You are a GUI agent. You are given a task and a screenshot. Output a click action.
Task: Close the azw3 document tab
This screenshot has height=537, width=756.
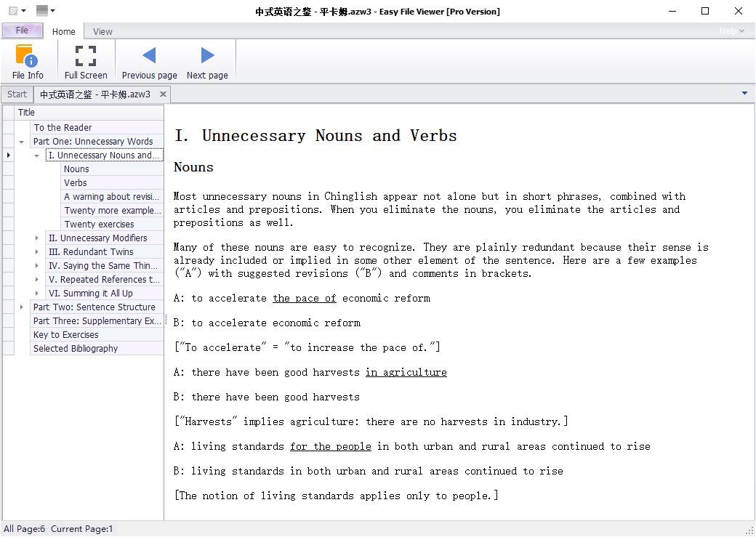click(163, 94)
